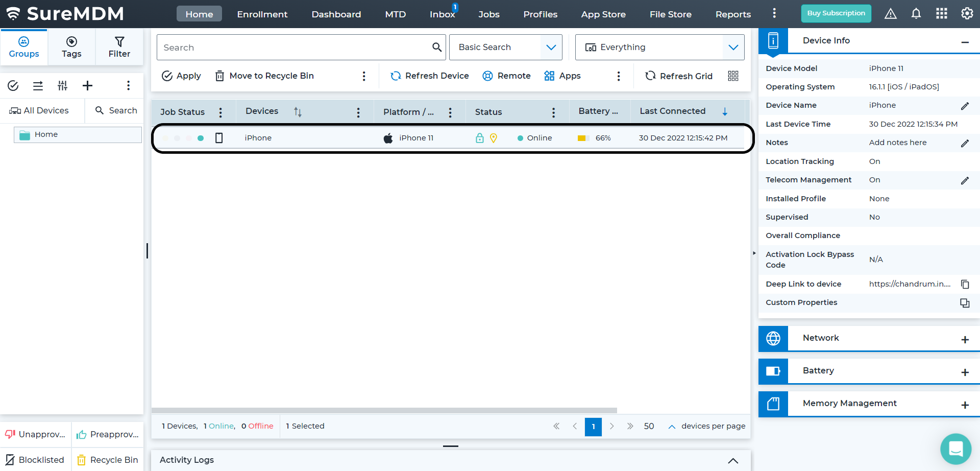Open groups toolbar more options menu
This screenshot has width=980, height=471.
[128, 85]
